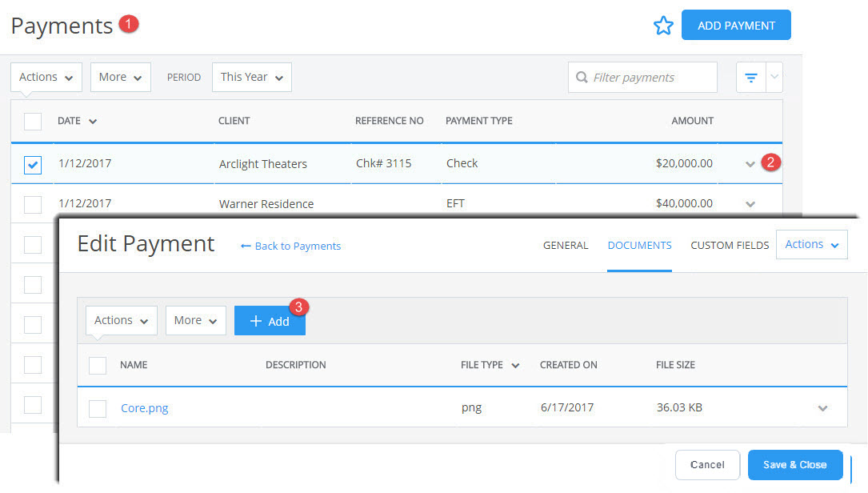
Task: Click the 36.03 KB file size cell
Action: [679, 407]
